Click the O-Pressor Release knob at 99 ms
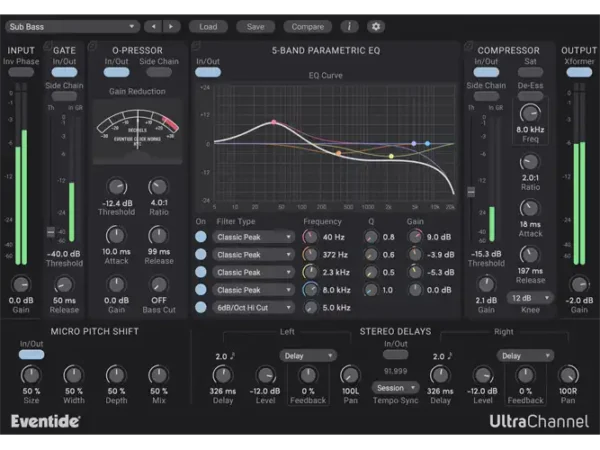The height and width of the screenshot is (450, 600). [x=158, y=235]
